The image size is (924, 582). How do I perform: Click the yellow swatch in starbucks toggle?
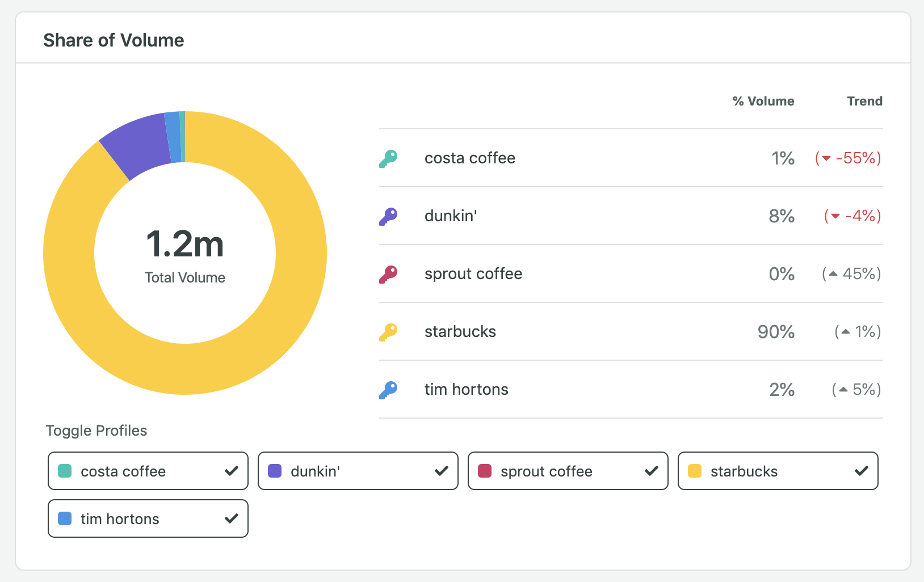695,471
